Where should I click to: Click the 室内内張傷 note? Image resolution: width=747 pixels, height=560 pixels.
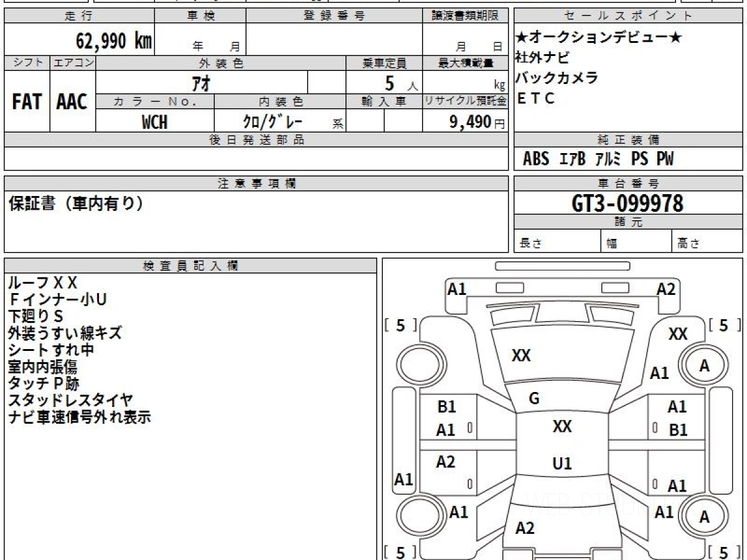point(43,367)
